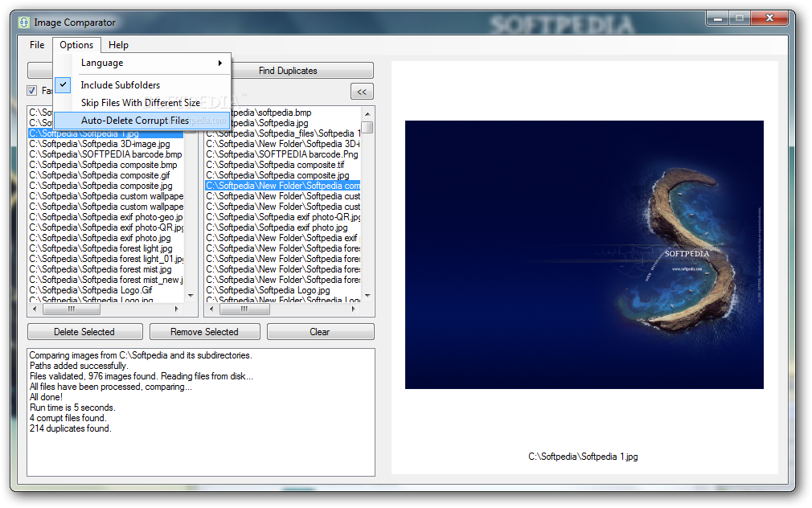Click up arrow of right list scrollbar
The height and width of the screenshot is (508, 812).
(x=367, y=113)
